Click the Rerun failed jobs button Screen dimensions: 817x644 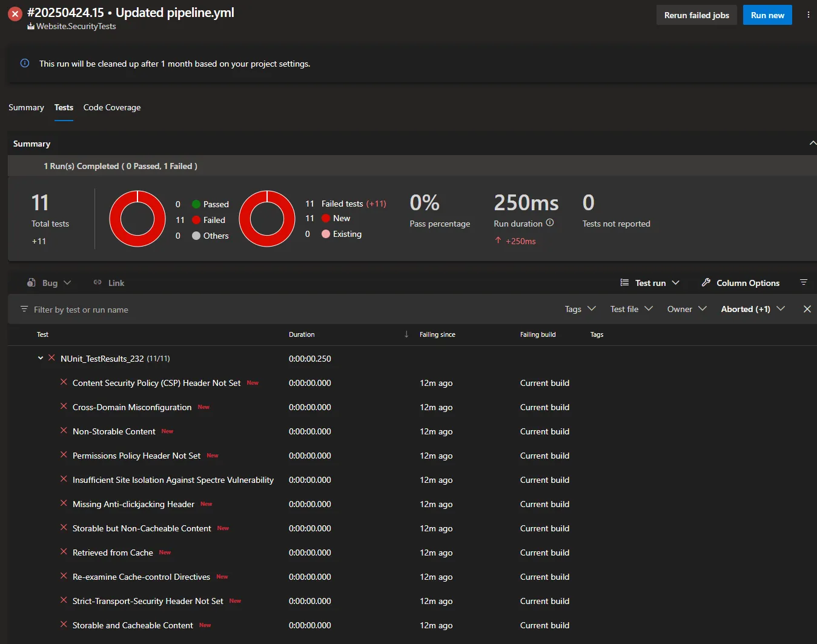(x=696, y=15)
